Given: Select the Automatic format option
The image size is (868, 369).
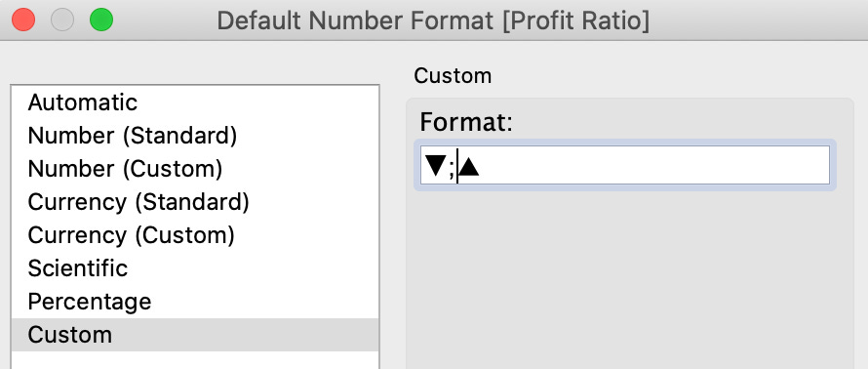Looking at the screenshot, I should coord(195,102).
